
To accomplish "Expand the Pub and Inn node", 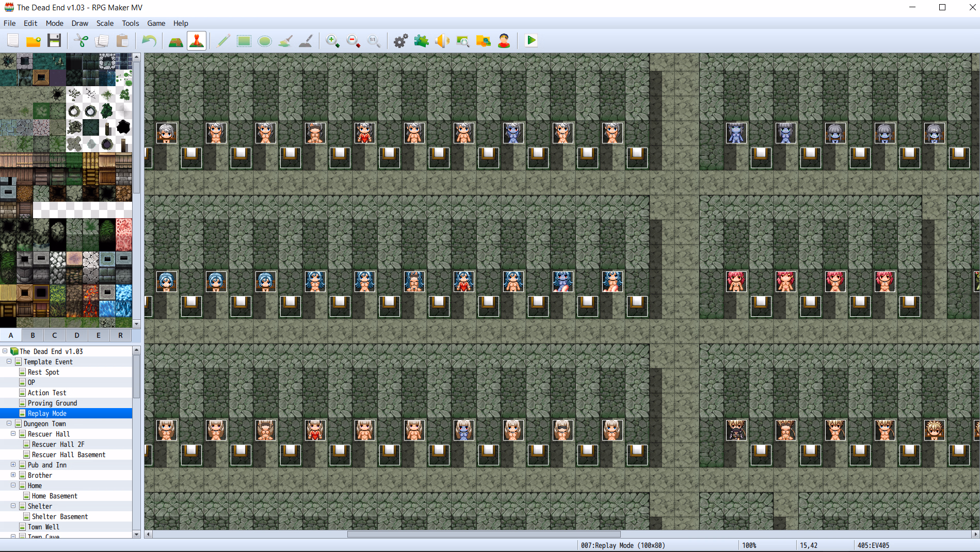I will point(13,465).
